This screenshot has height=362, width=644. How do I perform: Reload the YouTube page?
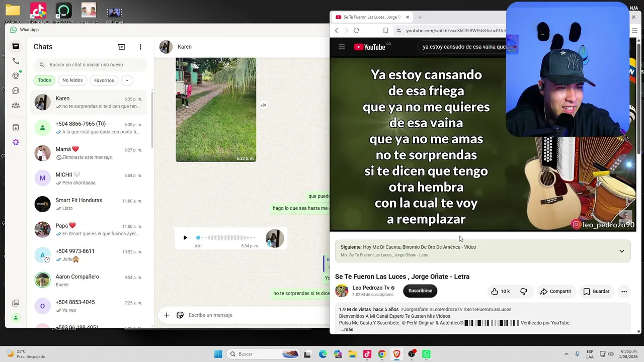pos(356,31)
